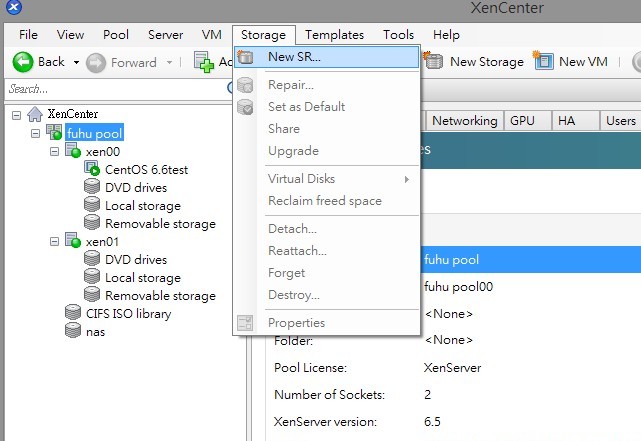The image size is (641, 441).
Task: Select the CIFS ISO library tree item
Action: pyautogui.click(x=128, y=313)
